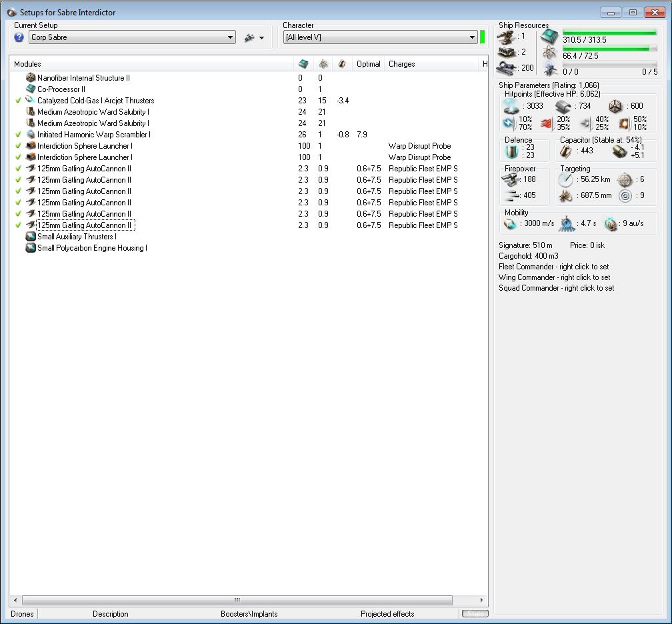The height and width of the screenshot is (624, 672).
Task: Click the calibration icon showing 200
Action: tap(507, 68)
